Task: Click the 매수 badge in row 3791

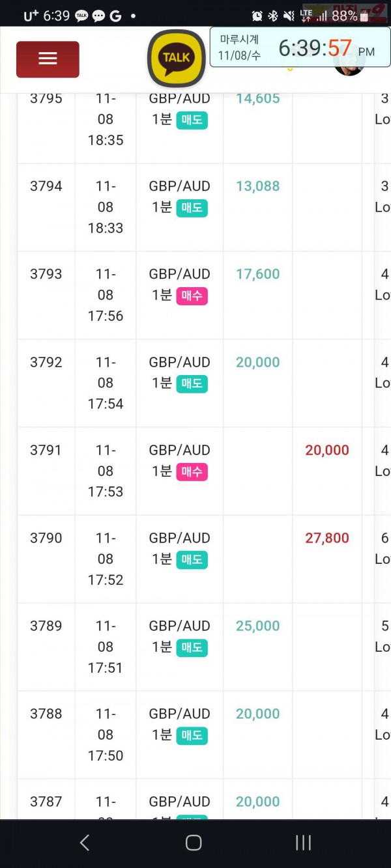Action: [192, 471]
